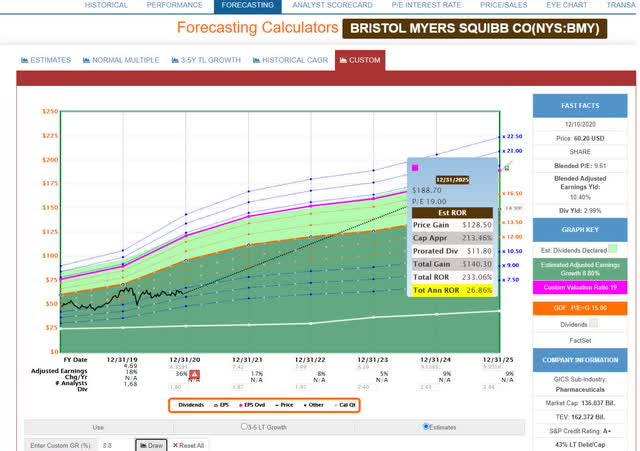Click the chart icon beside HISTORICAL CAGR
This screenshot has height=451, width=640.
click(256, 60)
